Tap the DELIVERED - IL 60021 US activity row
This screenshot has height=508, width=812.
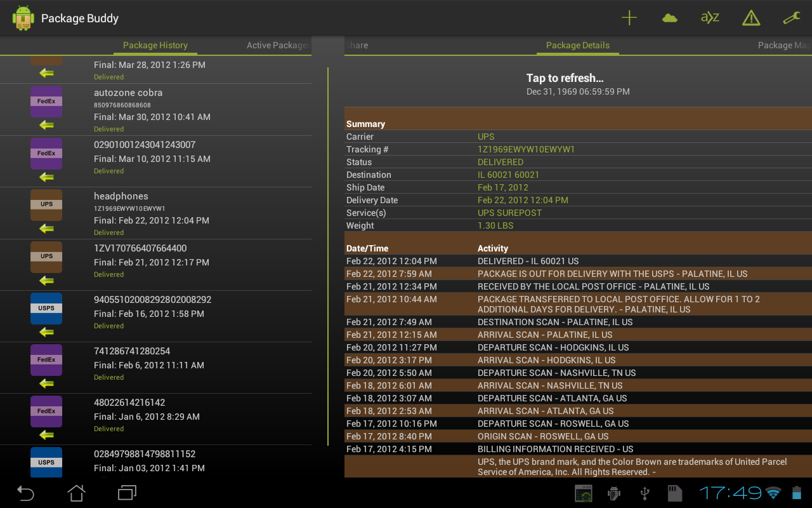(578, 261)
